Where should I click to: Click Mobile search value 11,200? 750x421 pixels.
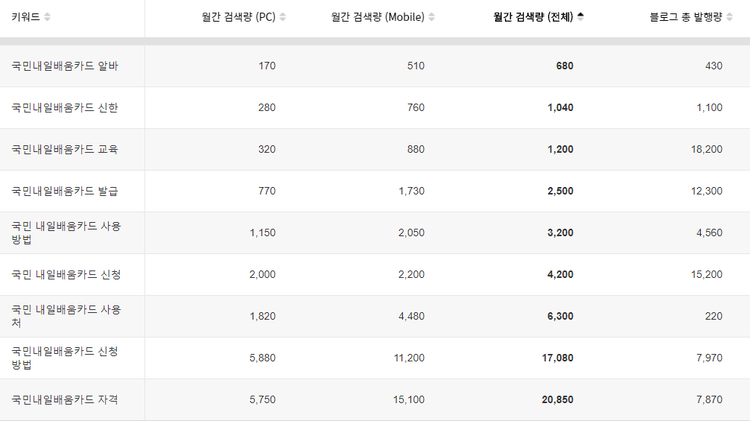pos(409,358)
